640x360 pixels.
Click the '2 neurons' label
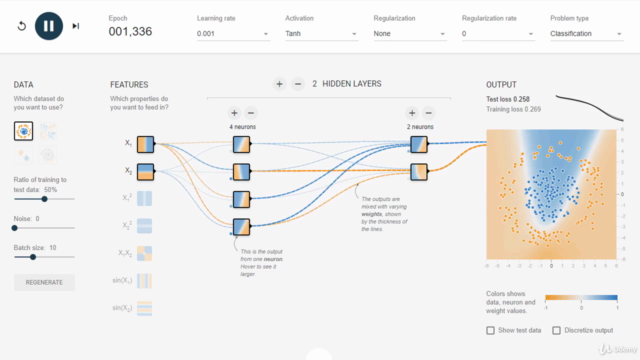420,127
